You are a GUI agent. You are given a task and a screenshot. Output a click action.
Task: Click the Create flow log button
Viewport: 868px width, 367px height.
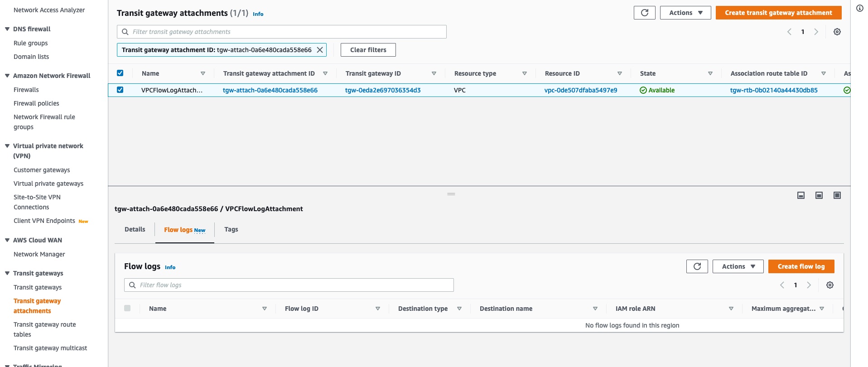(x=801, y=266)
